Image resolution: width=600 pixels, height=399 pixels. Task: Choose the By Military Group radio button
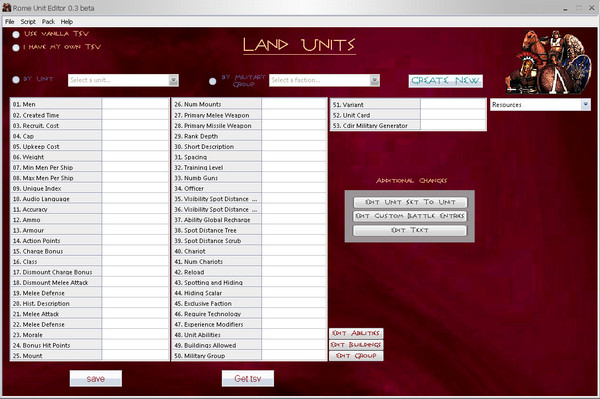[212, 81]
